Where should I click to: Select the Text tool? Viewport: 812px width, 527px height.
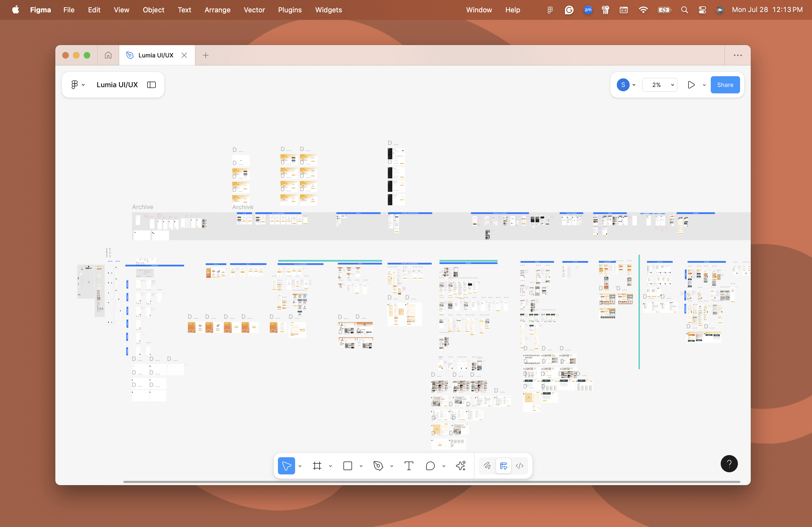coord(409,466)
